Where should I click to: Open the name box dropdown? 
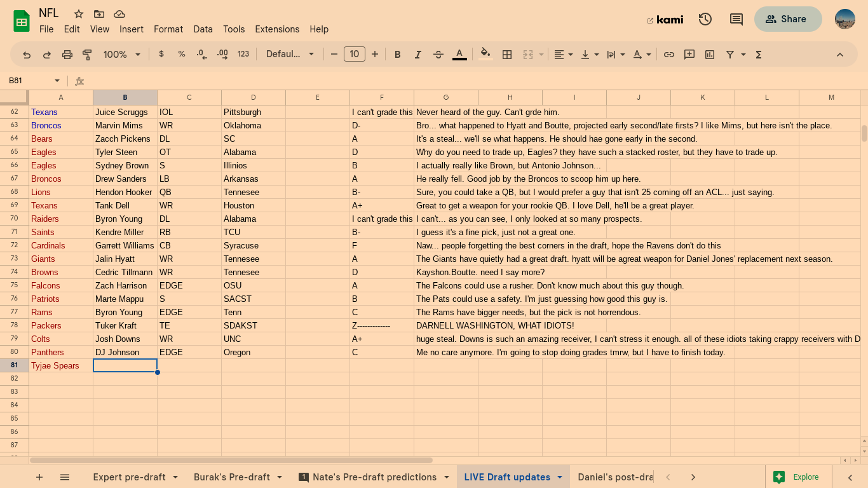[x=57, y=81]
